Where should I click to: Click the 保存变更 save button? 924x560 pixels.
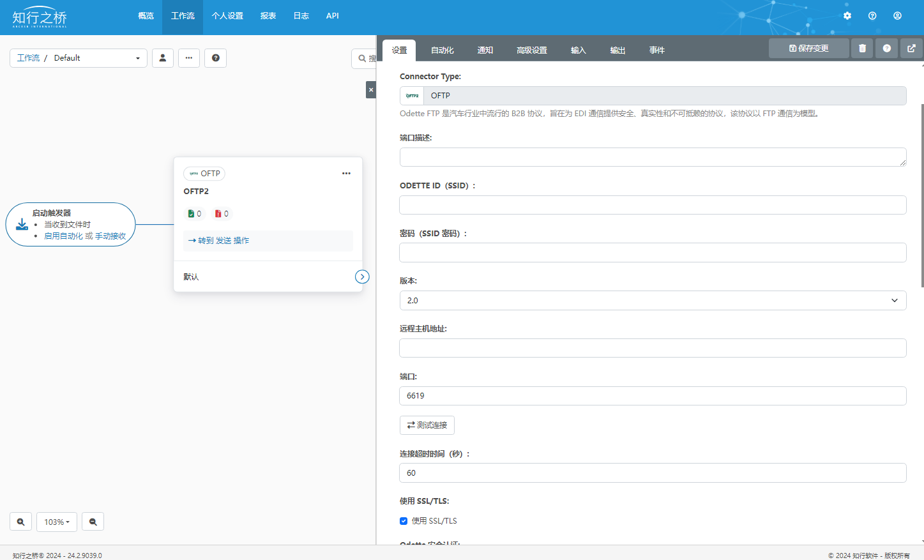coord(808,49)
